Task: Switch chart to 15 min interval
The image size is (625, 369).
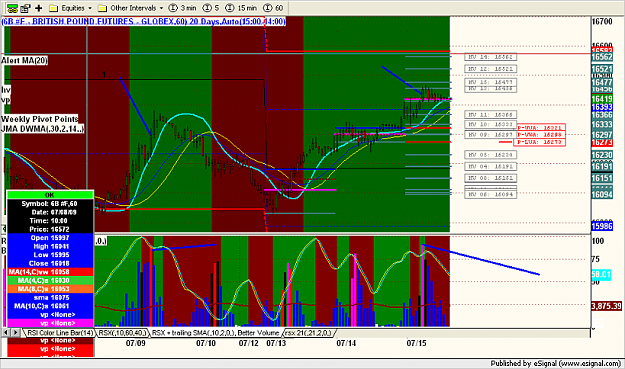Action: click(x=241, y=8)
